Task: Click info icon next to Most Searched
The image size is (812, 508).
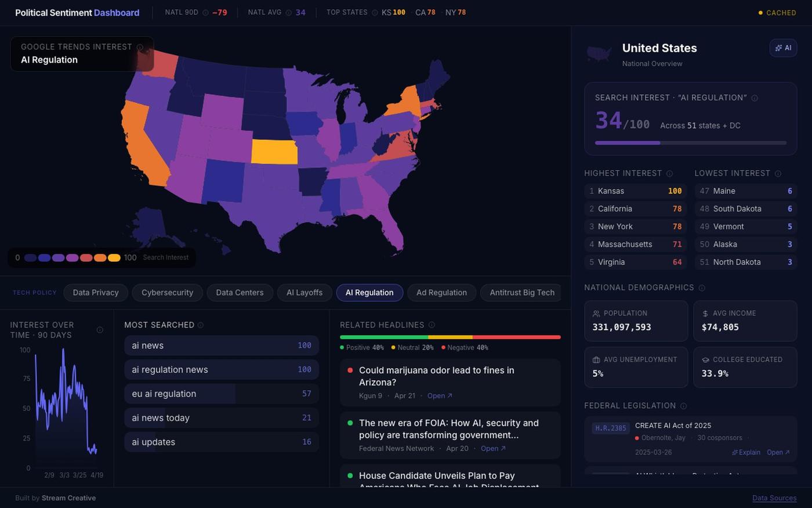Action: tap(201, 325)
